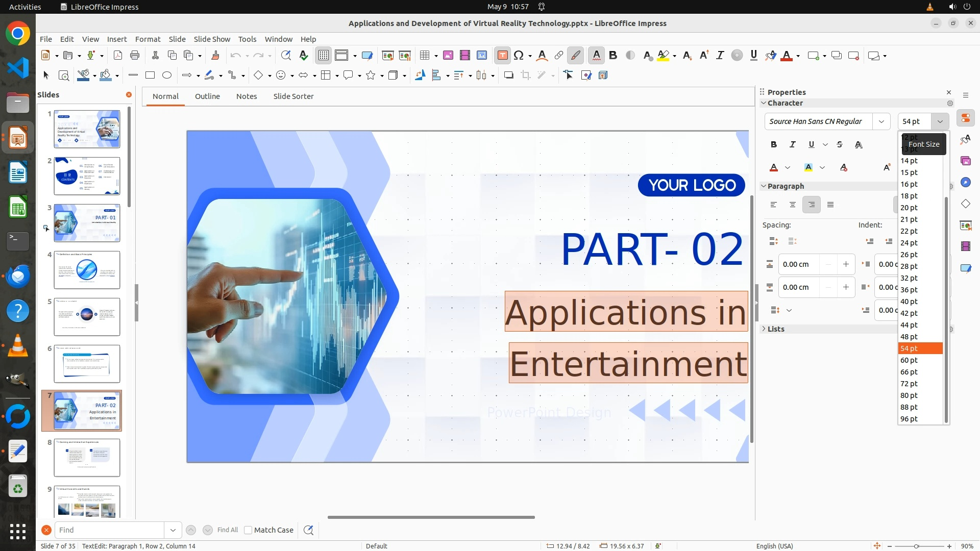Click the Print icon in toolbar
This screenshot has height=551, width=980.
tap(135, 56)
